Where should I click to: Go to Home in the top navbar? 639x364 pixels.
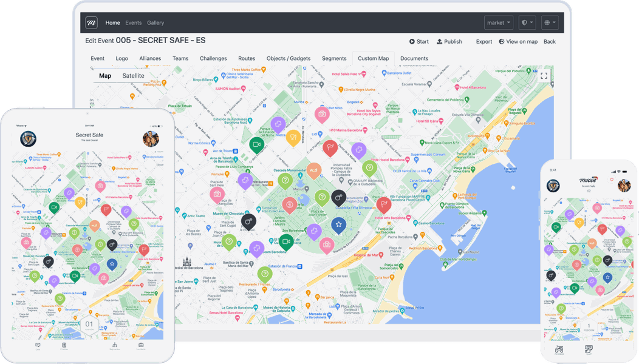point(112,23)
